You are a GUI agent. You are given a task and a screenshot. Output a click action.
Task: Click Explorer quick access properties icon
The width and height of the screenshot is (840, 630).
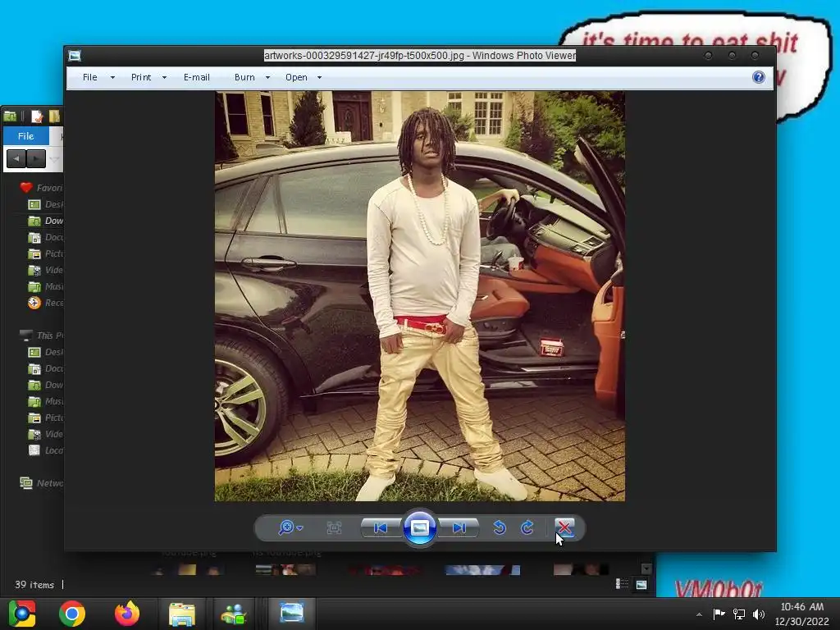36,116
